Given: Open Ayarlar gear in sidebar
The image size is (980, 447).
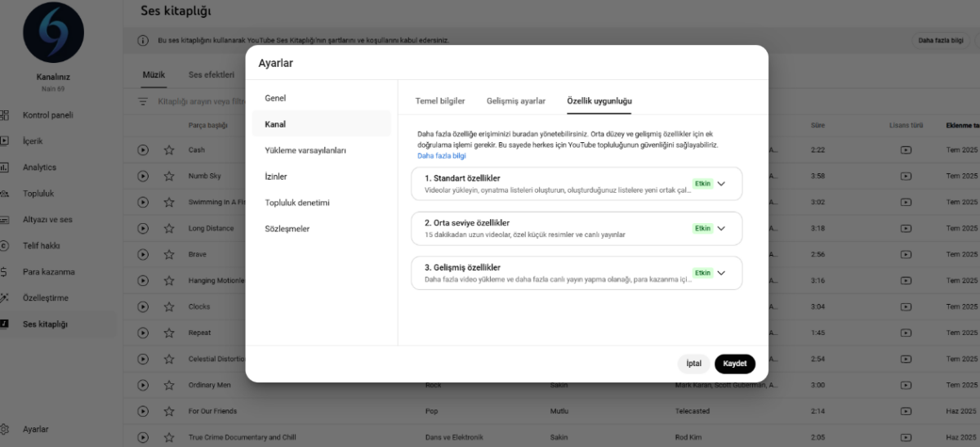Looking at the screenshot, I should coord(4,429).
